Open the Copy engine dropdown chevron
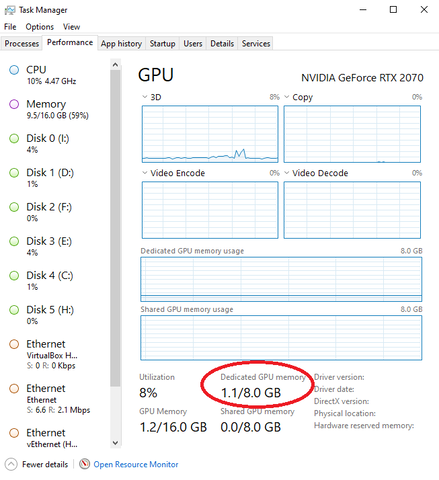The width and height of the screenshot is (439, 480). 286,97
